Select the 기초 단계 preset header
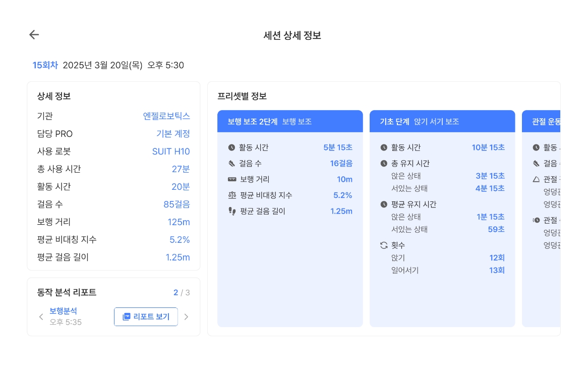The image size is (588, 365). [x=442, y=122]
